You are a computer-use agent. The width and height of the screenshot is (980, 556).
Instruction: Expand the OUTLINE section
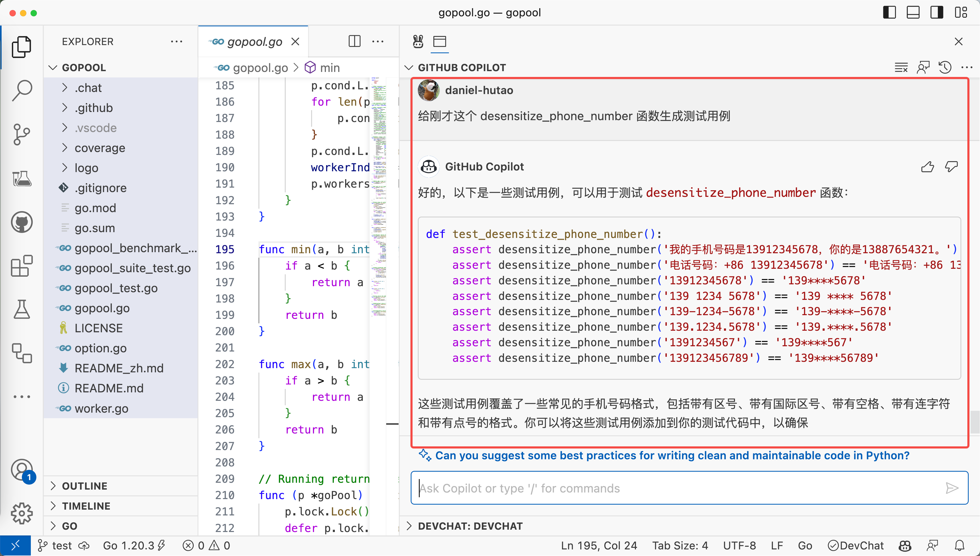[85, 486]
